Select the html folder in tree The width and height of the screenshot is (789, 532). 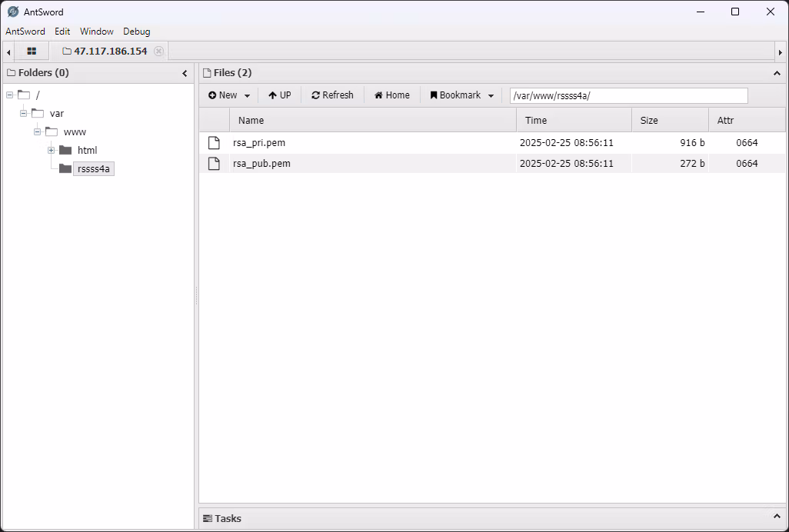(x=87, y=151)
